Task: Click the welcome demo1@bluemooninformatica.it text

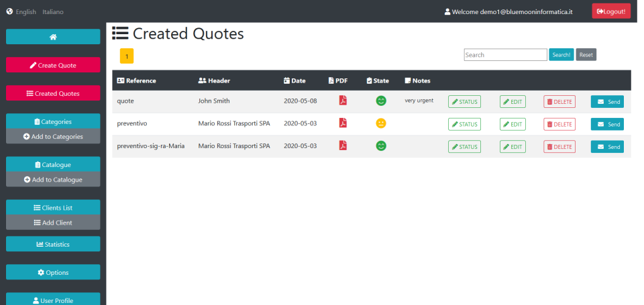Action: 512,12
